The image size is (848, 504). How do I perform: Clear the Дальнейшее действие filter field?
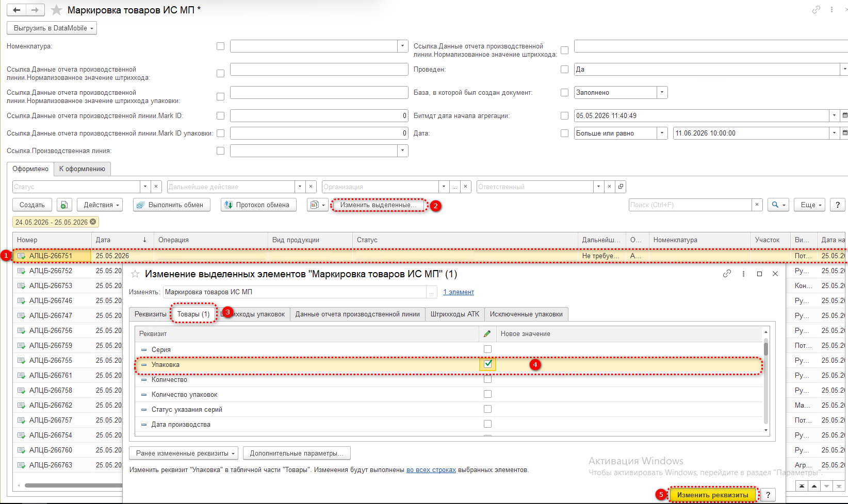click(x=311, y=187)
